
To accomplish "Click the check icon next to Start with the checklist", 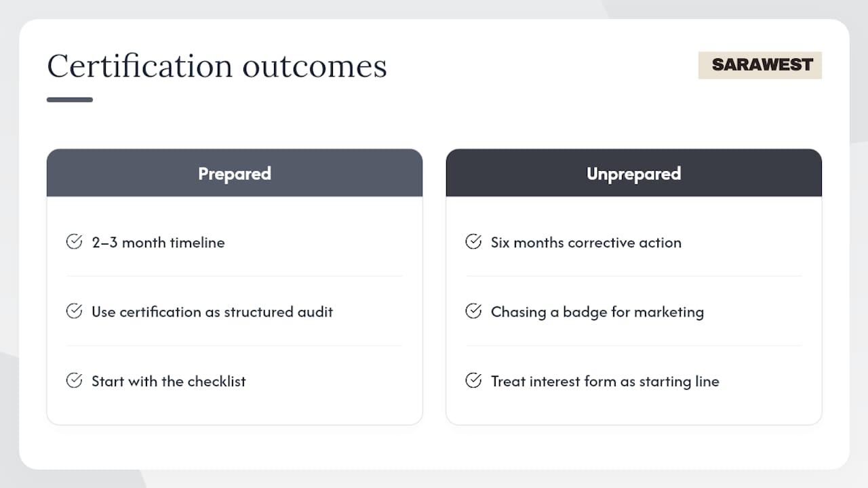I will [74, 380].
